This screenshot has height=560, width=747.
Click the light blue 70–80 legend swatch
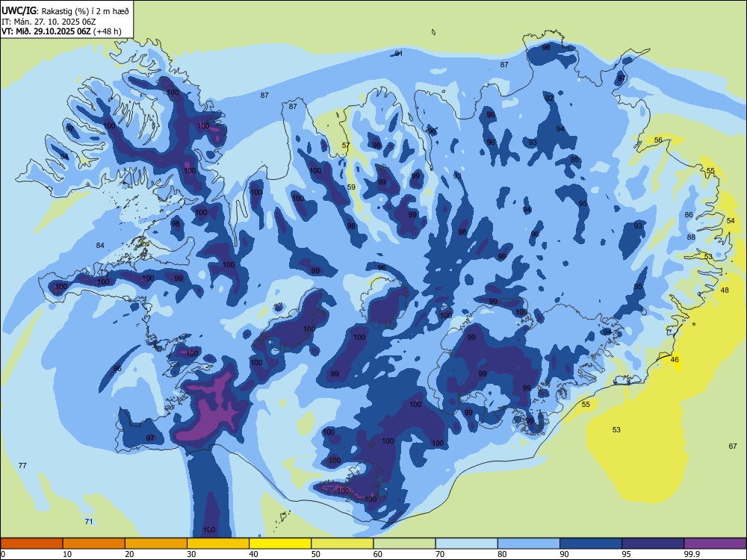click(466, 544)
